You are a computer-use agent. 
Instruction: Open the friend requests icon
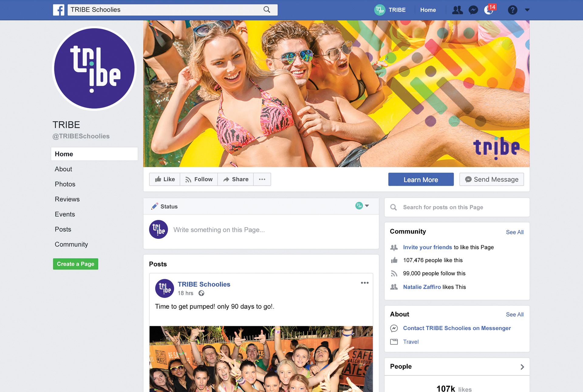(x=457, y=10)
